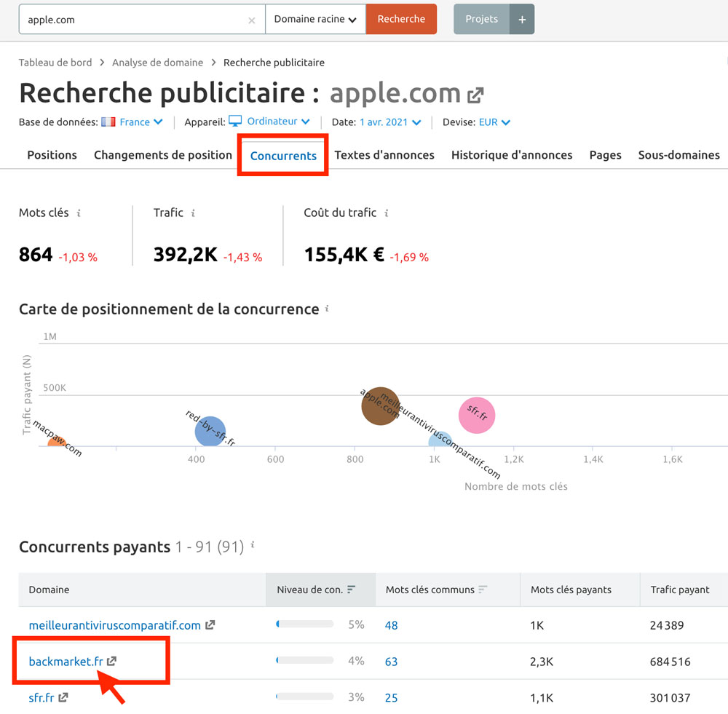Switch to Changements de position tab

click(x=163, y=155)
